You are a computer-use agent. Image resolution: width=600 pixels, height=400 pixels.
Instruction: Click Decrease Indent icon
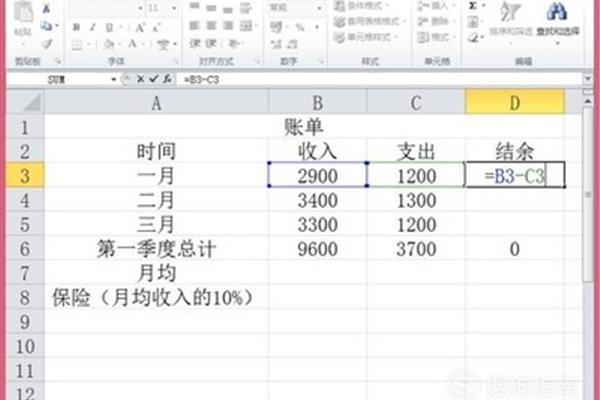click(195, 43)
